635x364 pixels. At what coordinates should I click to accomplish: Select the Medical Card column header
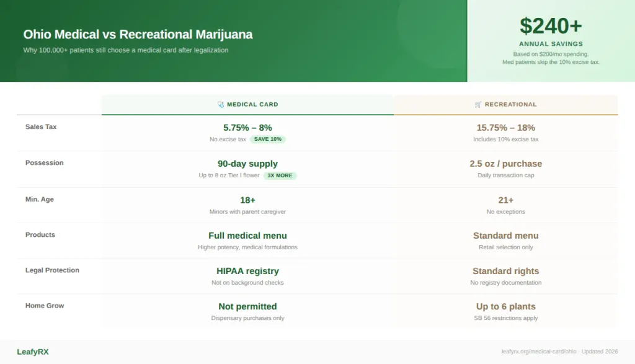(x=247, y=105)
